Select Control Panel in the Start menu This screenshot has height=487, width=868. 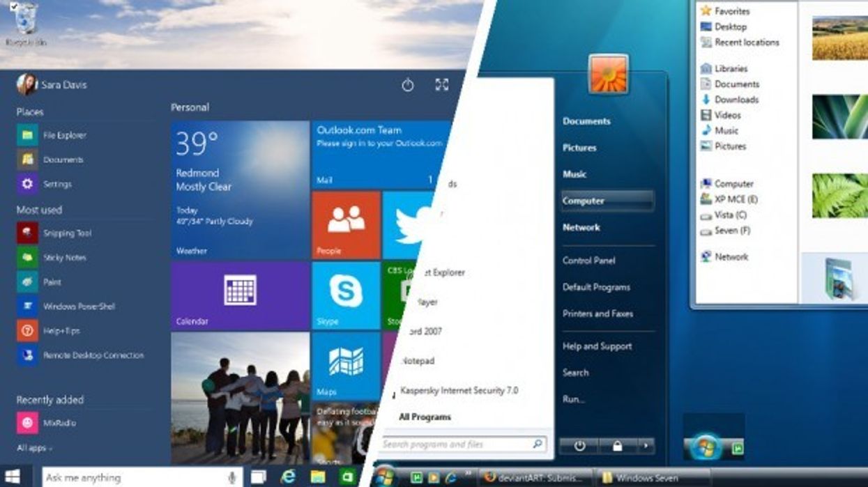588,261
